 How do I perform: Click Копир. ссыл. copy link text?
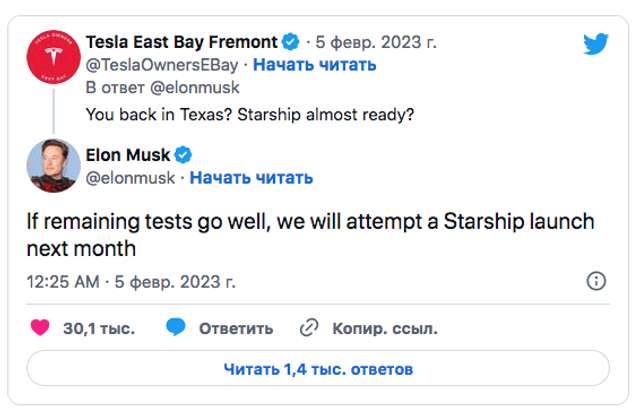tap(385, 328)
